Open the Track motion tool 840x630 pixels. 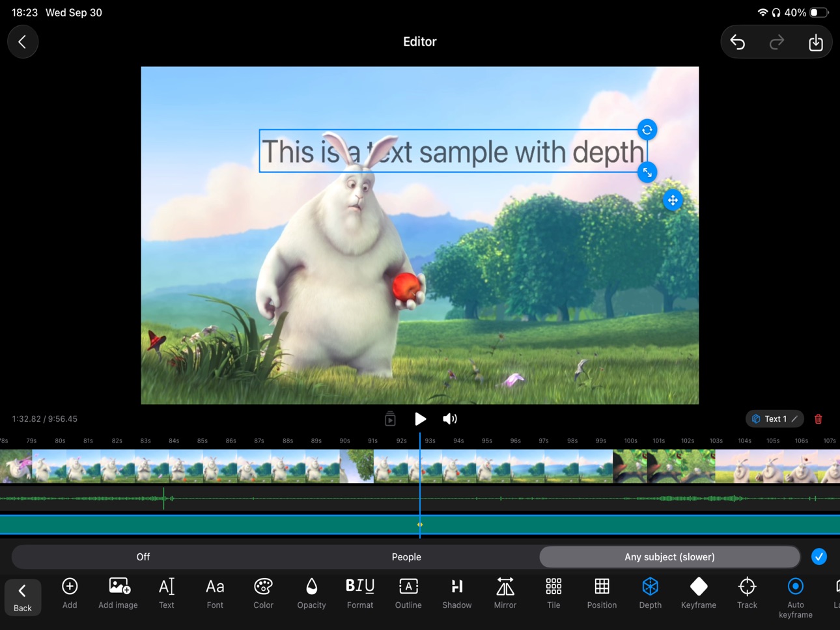tap(747, 594)
